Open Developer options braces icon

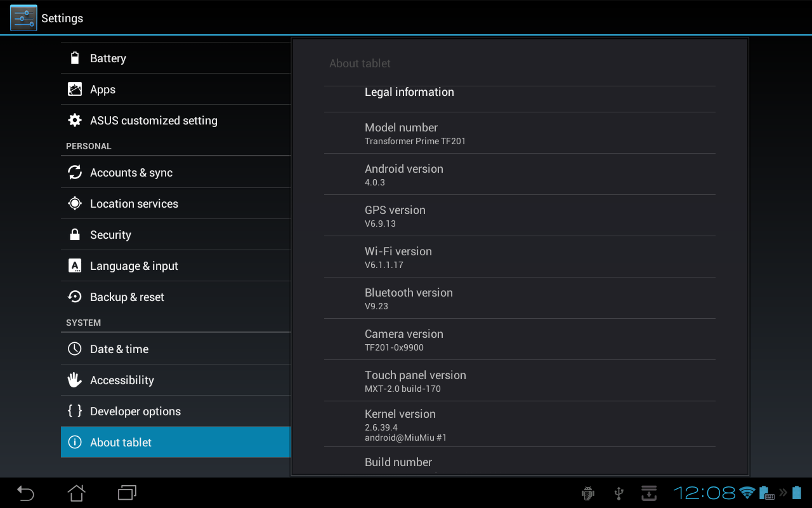(75, 411)
